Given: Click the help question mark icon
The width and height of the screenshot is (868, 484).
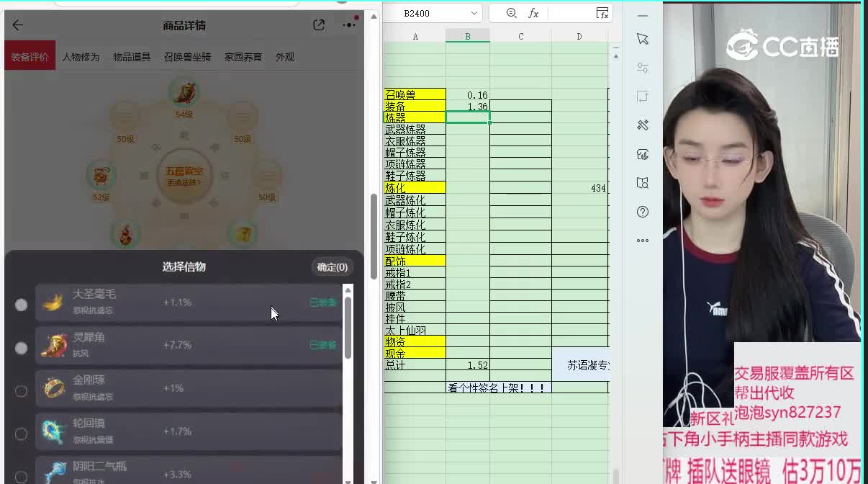Looking at the screenshot, I should (643, 211).
